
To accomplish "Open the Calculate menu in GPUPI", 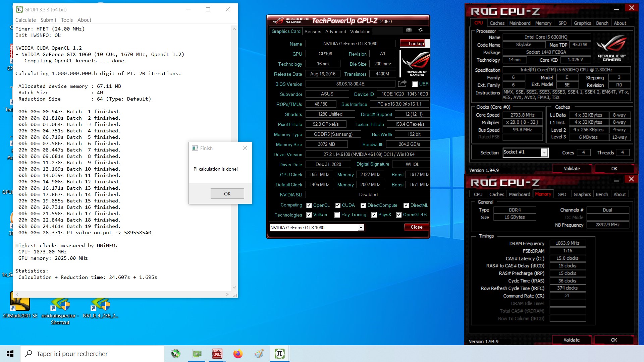I will (25, 20).
